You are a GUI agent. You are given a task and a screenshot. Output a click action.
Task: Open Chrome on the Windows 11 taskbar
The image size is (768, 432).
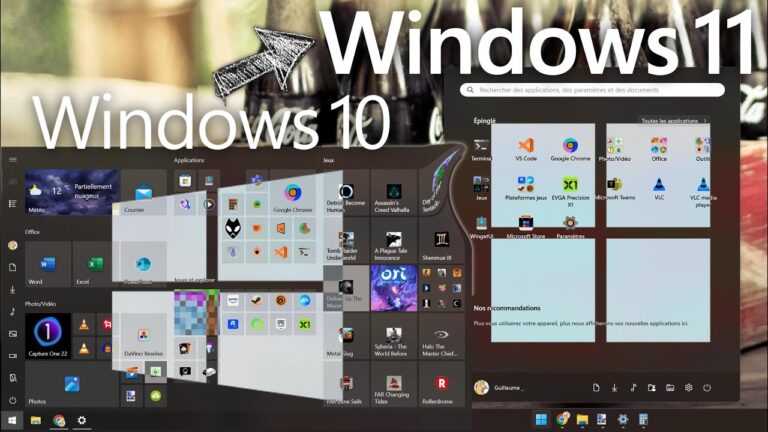(x=562, y=420)
